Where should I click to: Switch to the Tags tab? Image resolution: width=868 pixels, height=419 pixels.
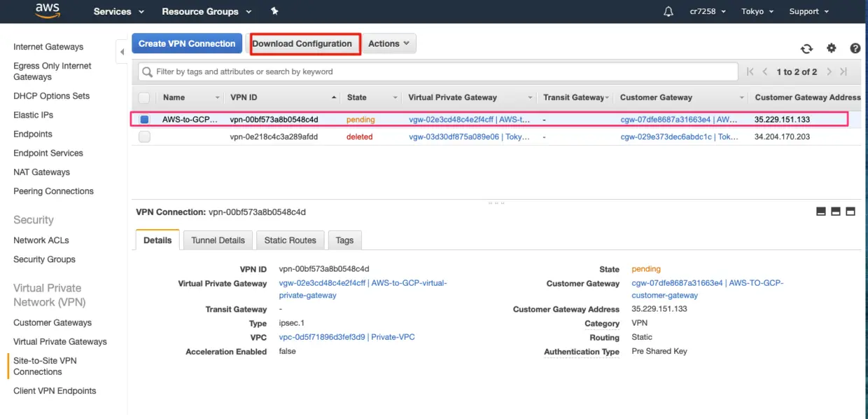344,240
